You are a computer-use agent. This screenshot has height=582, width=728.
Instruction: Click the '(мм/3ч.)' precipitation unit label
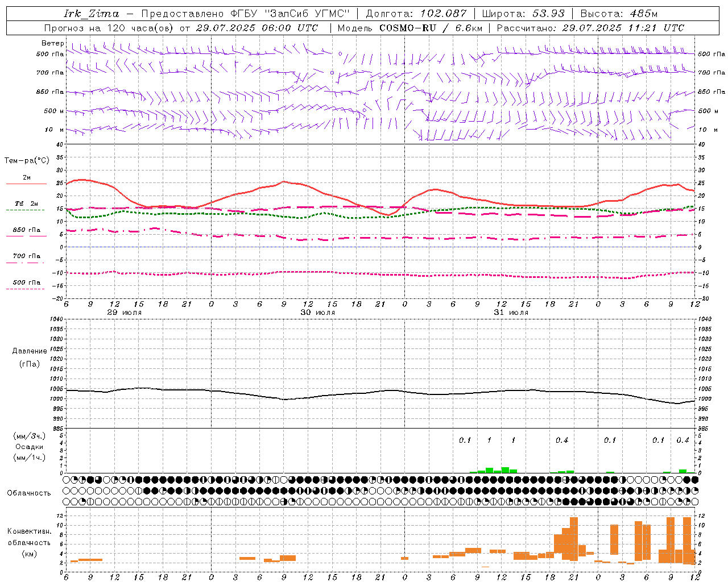pos(29,436)
